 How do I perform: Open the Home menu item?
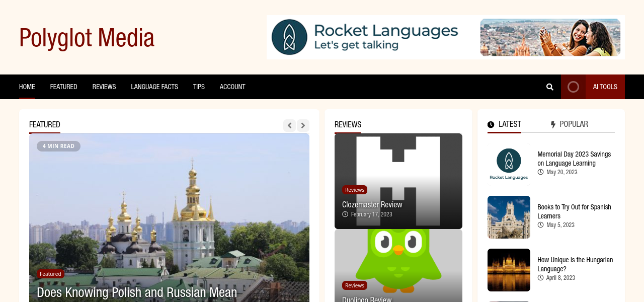coord(27,87)
